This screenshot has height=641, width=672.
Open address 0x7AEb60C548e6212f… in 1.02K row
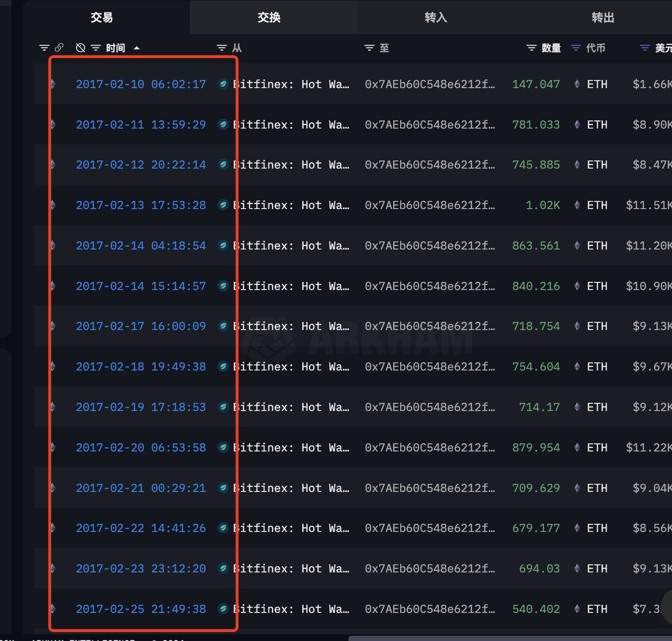(430, 205)
